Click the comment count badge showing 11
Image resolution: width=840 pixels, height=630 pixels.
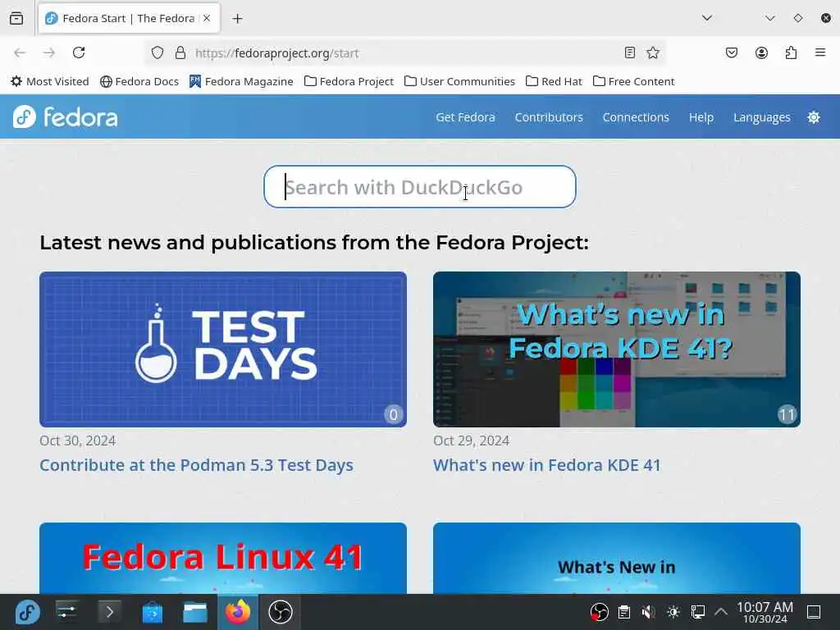point(787,414)
